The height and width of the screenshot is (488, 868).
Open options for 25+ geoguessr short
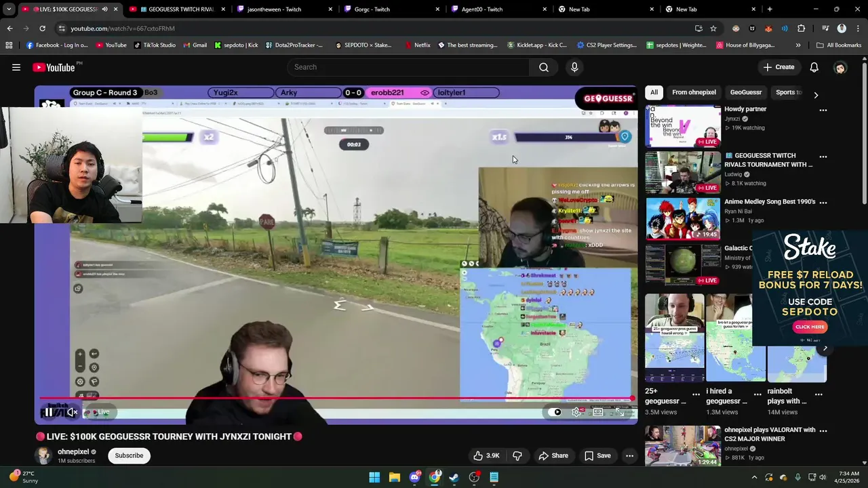tap(696, 394)
